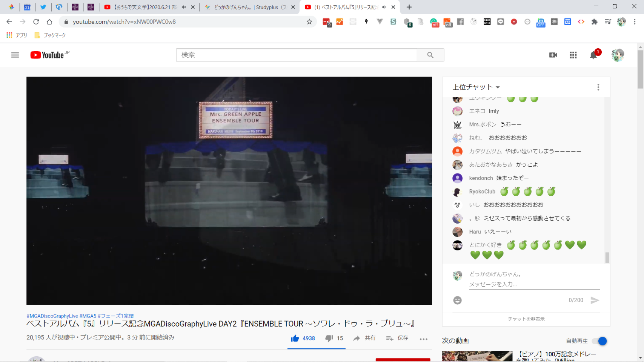Open the chat three-dots options menu

[598, 87]
